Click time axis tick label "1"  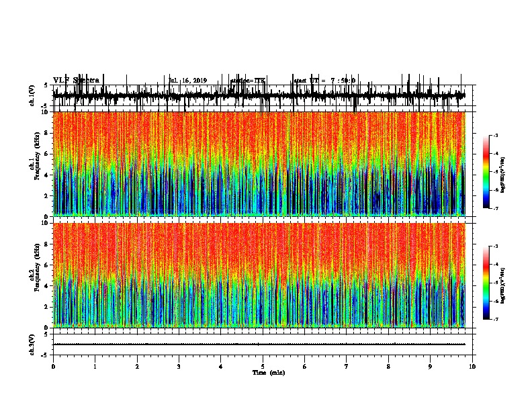click(95, 366)
